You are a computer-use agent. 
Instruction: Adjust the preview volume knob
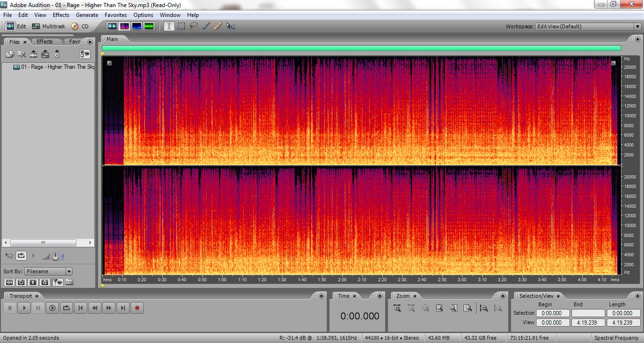pyautogui.click(x=55, y=256)
